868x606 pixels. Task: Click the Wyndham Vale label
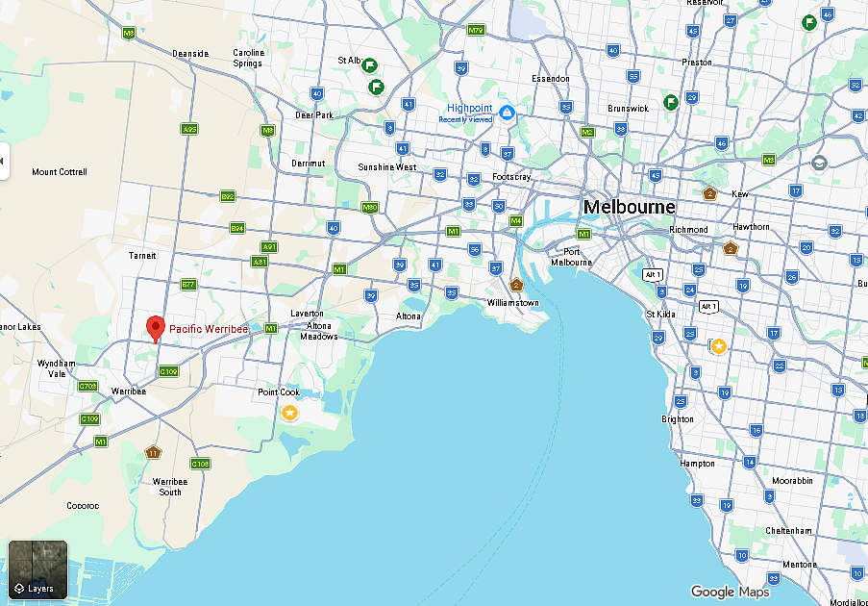[57, 368]
